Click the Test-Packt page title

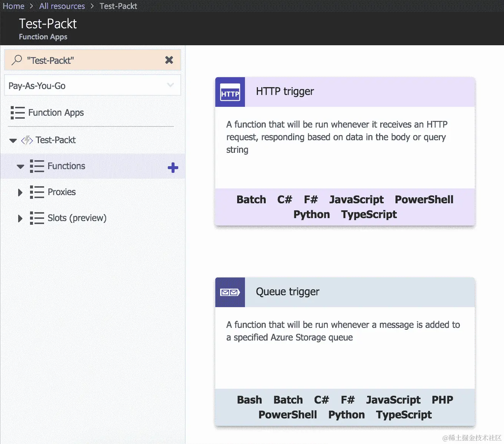[48, 24]
